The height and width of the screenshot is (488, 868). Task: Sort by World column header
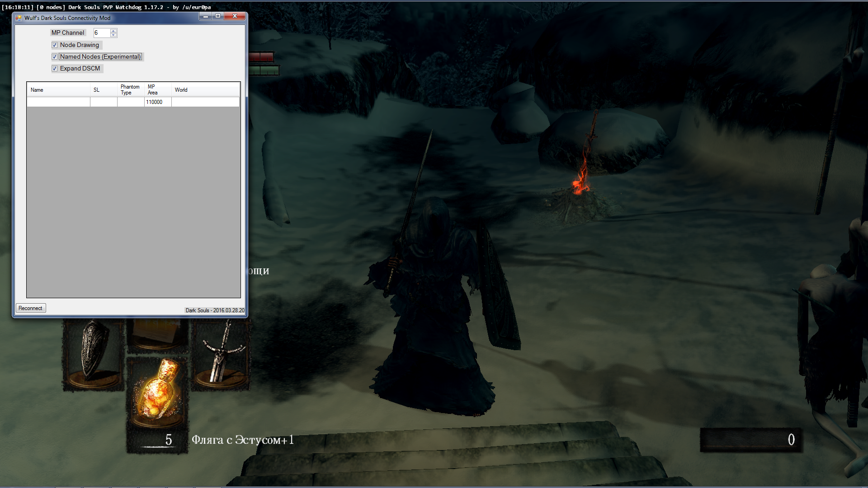(x=206, y=89)
